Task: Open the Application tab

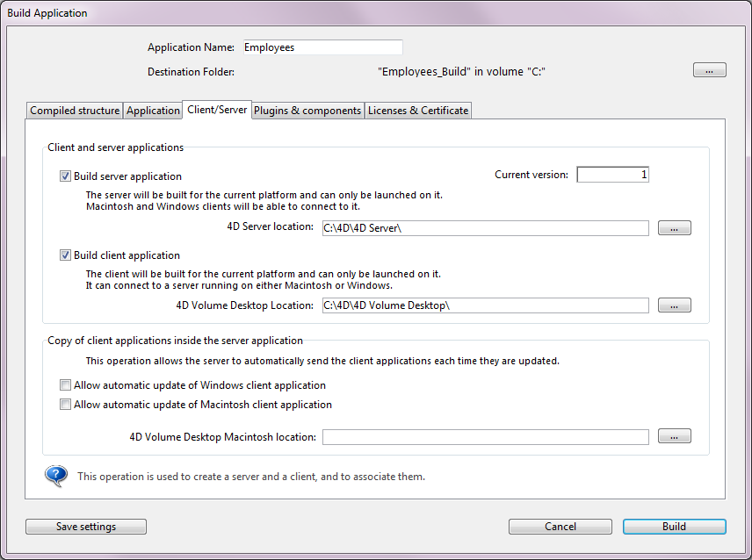Action: click(x=153, y=111)
